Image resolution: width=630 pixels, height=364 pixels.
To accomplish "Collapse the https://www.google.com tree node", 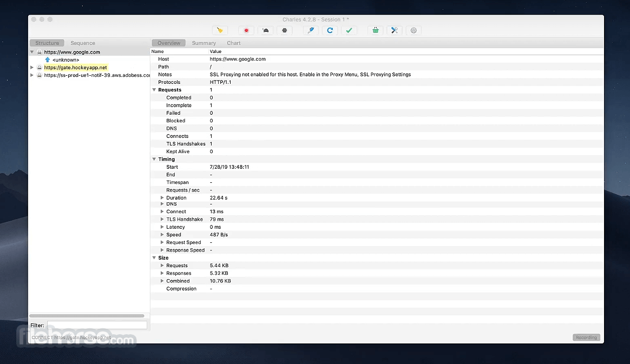I will (32, 52).
